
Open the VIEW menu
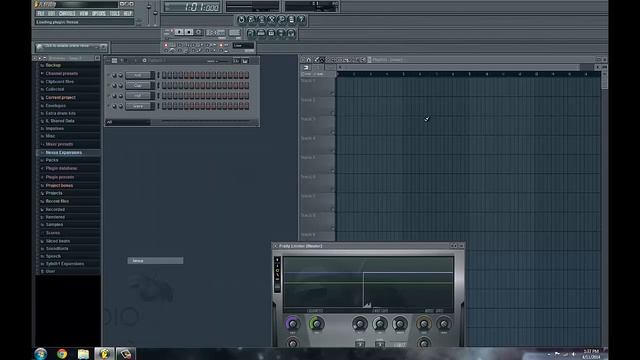[84, 13]
